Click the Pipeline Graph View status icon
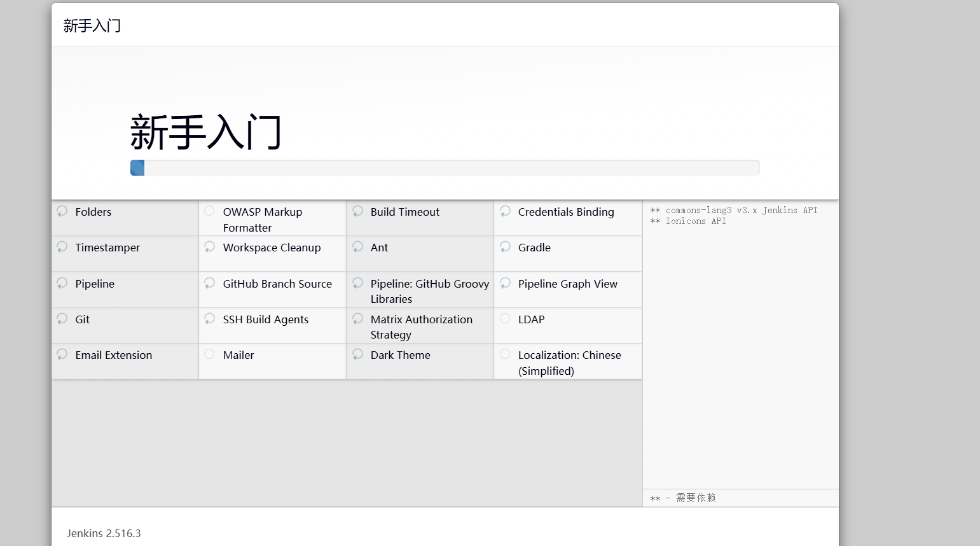 pyautogui.click(x=505, y=283)
